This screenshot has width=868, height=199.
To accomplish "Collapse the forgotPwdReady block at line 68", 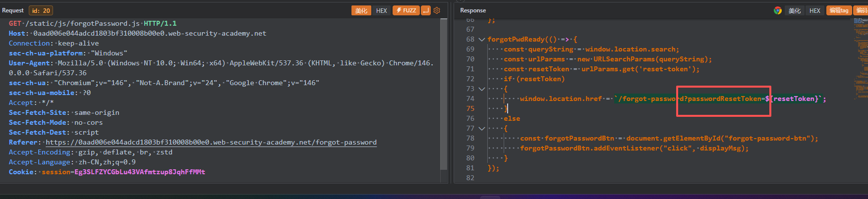I will pyautogui.click(x=481, y=40).
